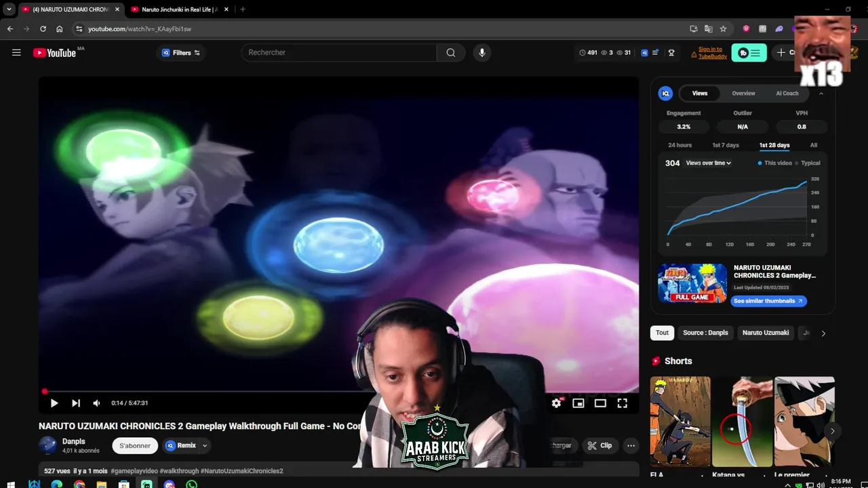The width and height of the screenshot is (868, 488).
Task: Enter fullscreen mode
Action: [622, 403]
